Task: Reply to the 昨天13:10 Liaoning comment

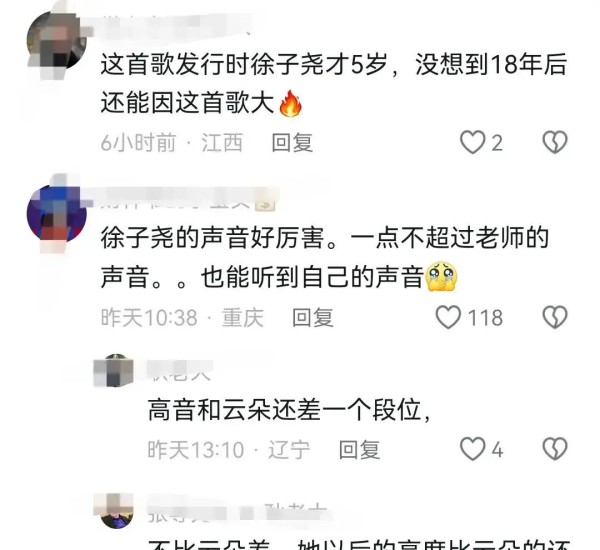Action: click(x=360, y=449)
